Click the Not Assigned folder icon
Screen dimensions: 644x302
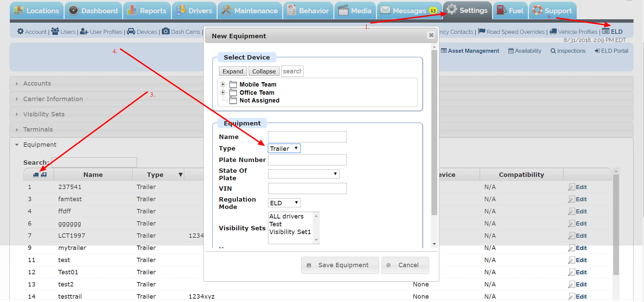click(x=233, y=100)
